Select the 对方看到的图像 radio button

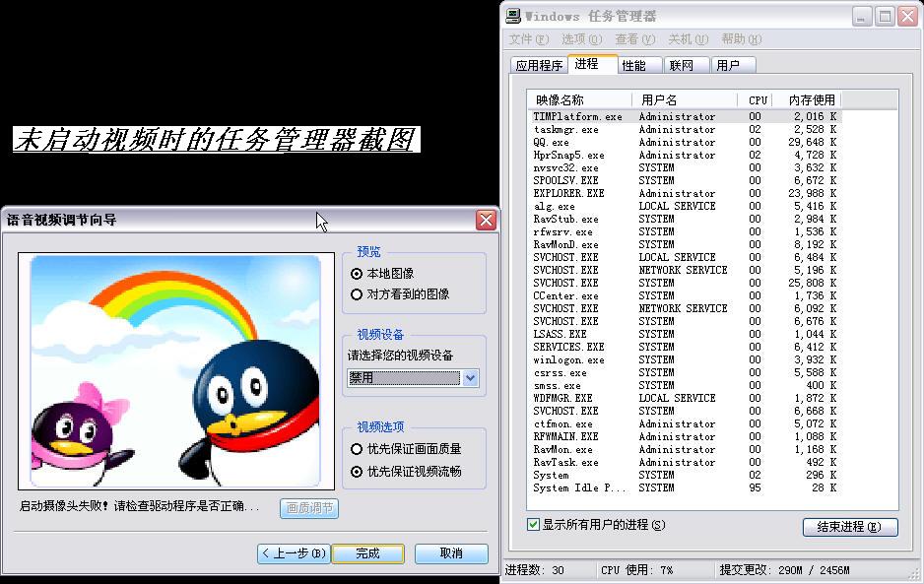357,294
